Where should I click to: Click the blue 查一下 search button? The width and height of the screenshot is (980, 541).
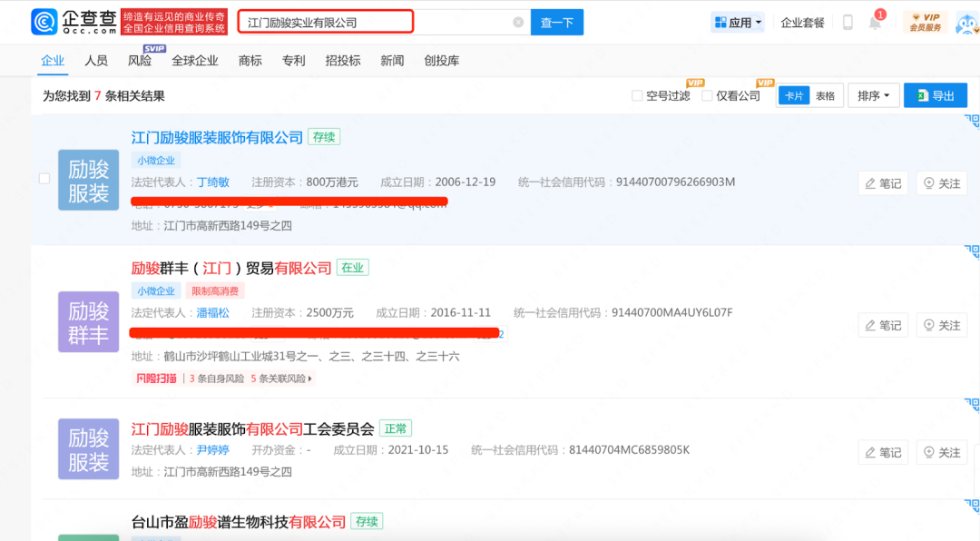556,20
